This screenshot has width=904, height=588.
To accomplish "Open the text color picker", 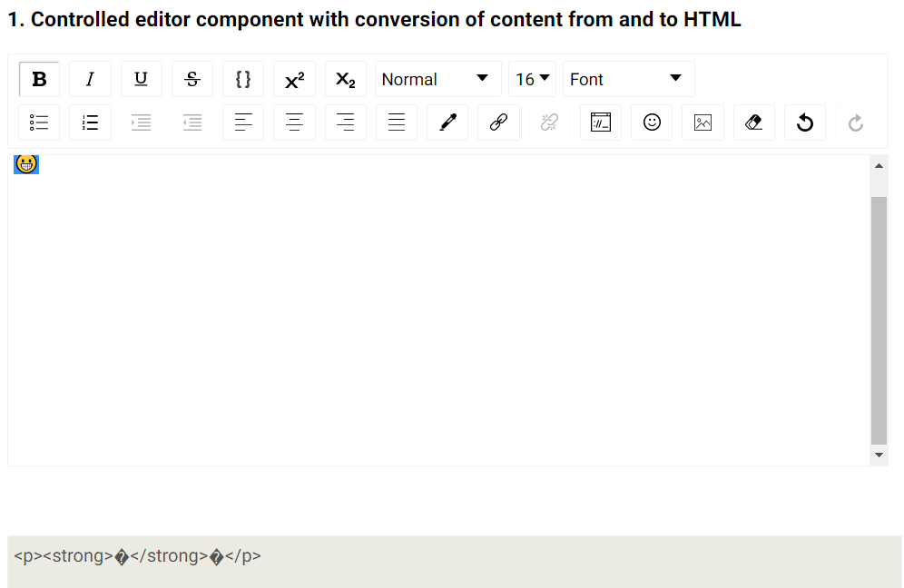I will pos(447,122).
